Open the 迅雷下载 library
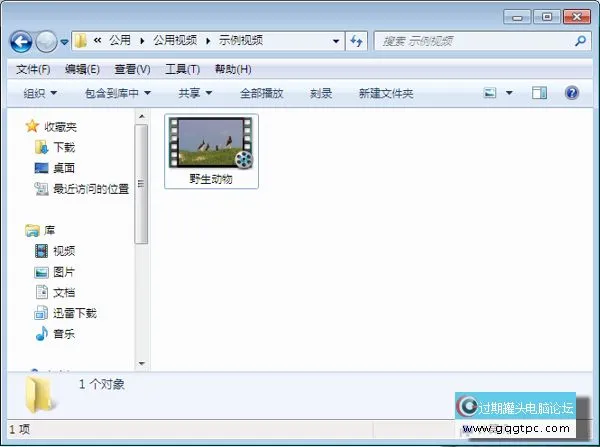The height and width of the screenshot is (447, 600). [x=65, y=313]
